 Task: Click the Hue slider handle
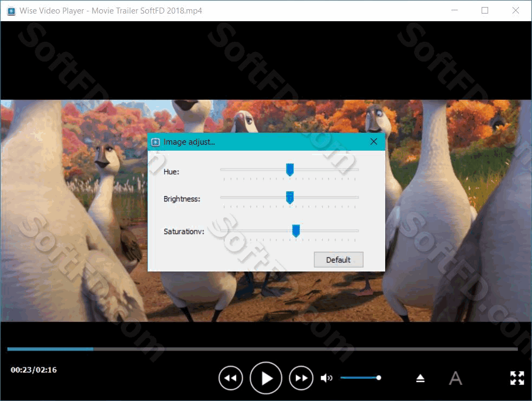coord(290,170)
